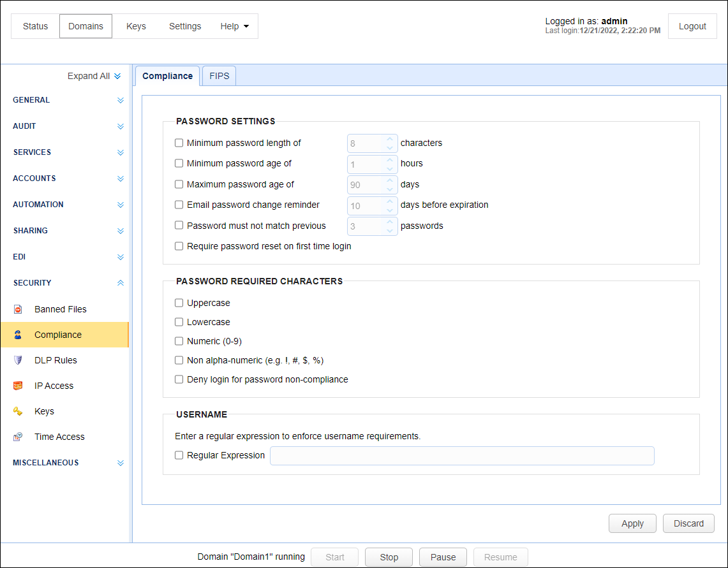
Task: Click Stop to stop the domain
Action: coord(389,557)
